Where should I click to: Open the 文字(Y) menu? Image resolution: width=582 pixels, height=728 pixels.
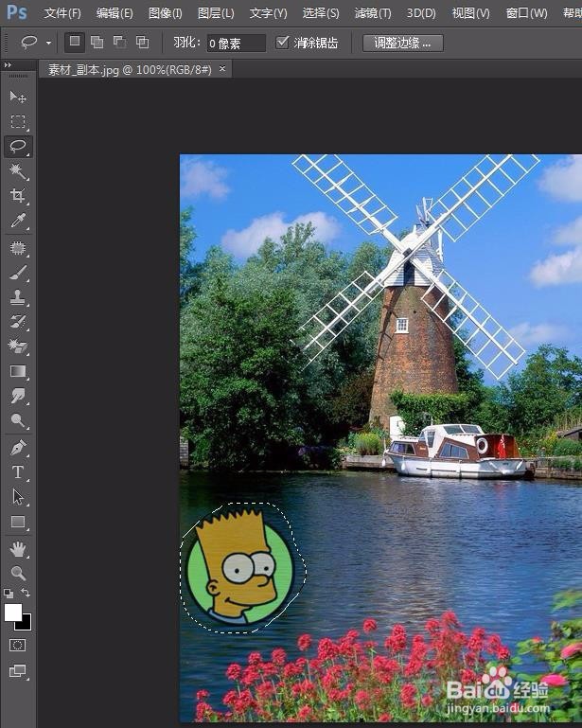coord(268,13)
